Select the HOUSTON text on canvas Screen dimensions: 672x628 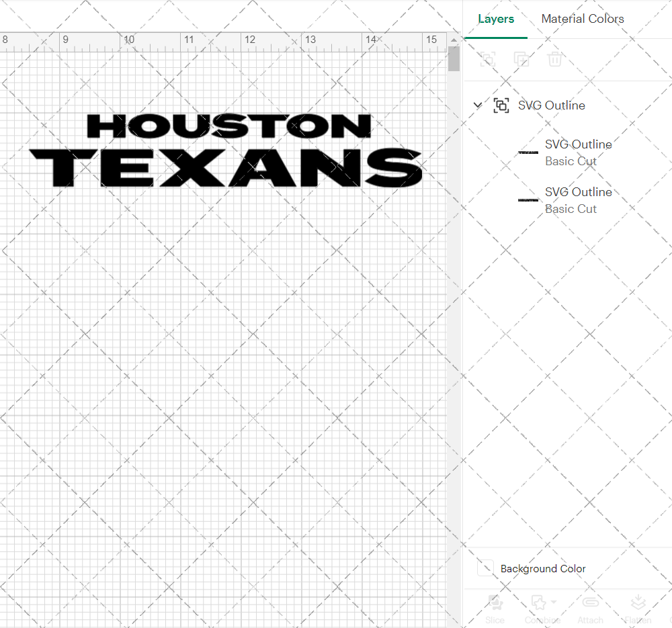pos(229,126)
